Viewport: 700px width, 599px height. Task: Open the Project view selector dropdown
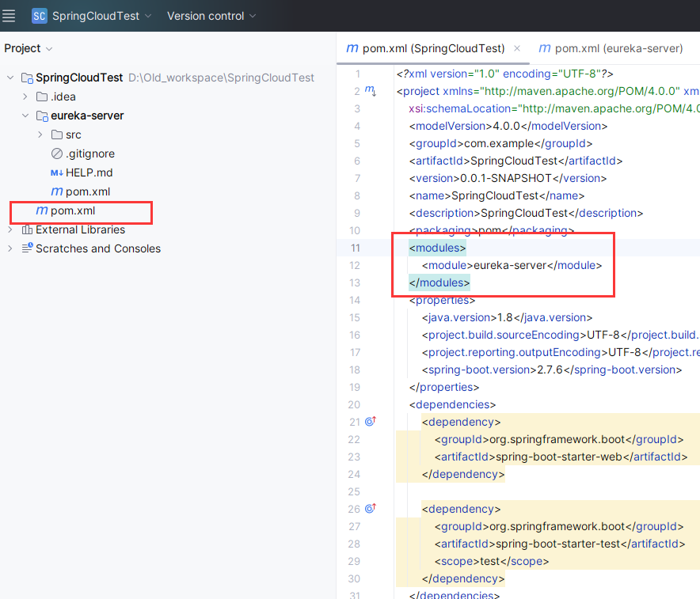coord(29,48)
